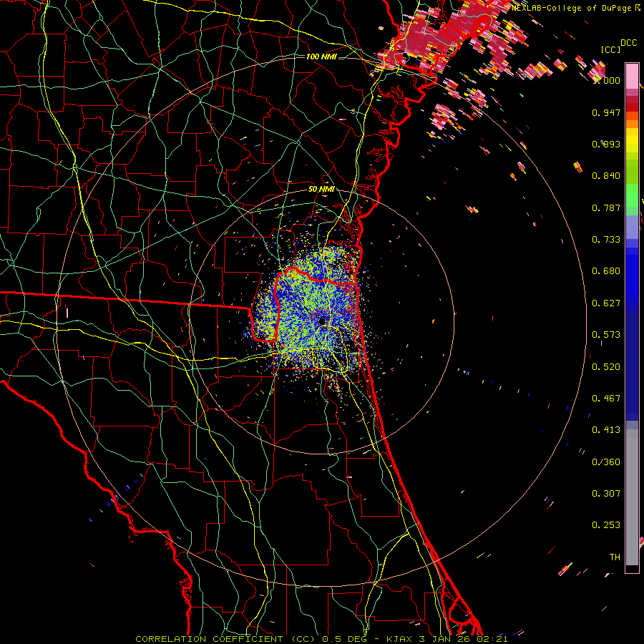644x644 pixels.
Task: Click the 0.253 color scale value
Action: coord(606,525)
